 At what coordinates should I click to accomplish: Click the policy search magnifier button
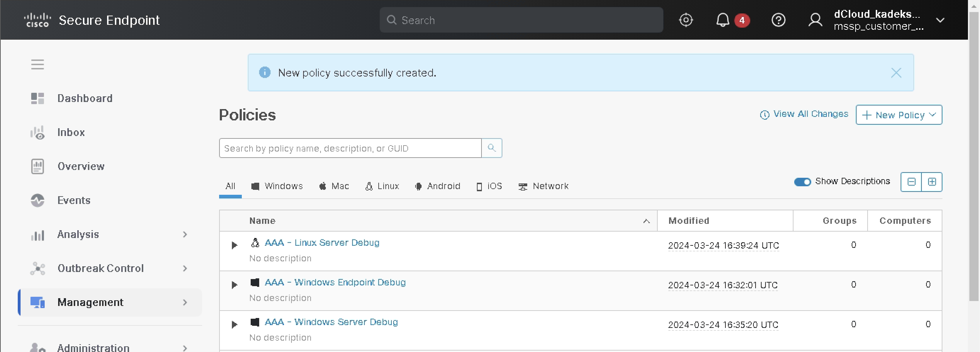click(x=491, y=148)
